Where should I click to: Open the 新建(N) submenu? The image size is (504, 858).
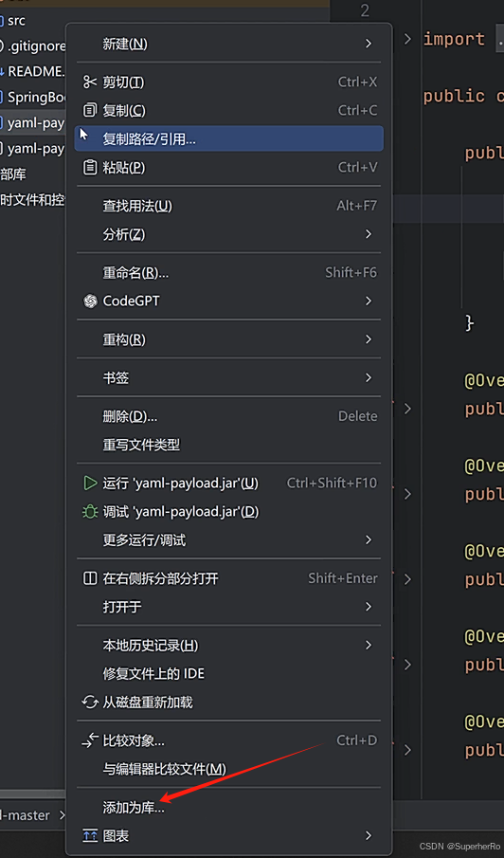(x=229, y=44)
